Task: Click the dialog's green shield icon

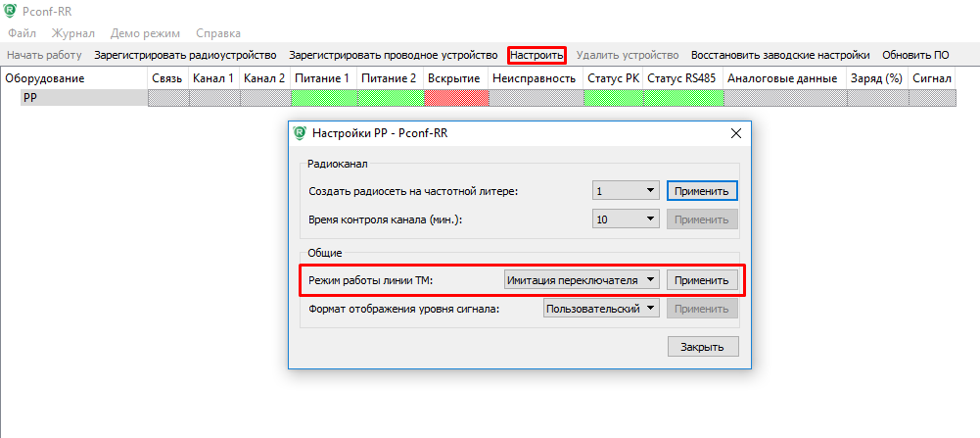Action: (x=300, y=132)
